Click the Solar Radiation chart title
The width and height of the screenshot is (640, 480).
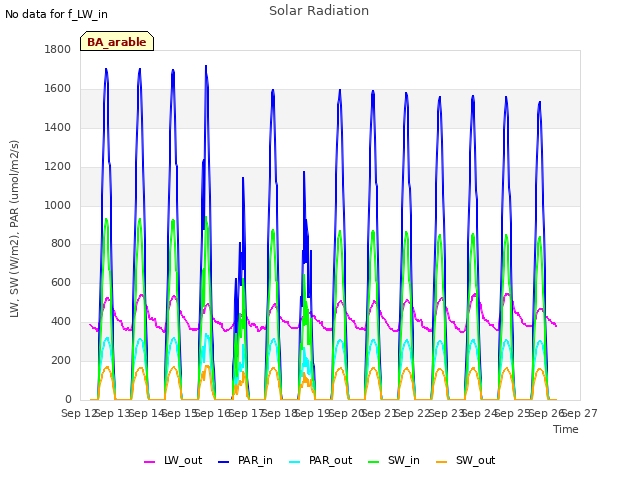pos(319,11)
